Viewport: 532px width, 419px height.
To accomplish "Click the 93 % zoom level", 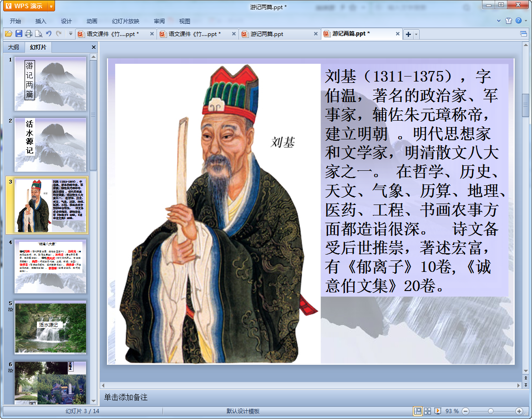I will pos(452,411).
